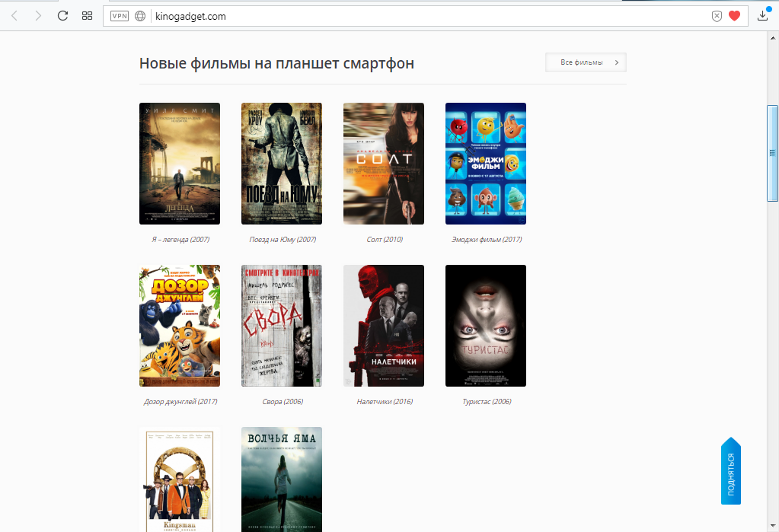The width and height of the screenshot is (779, 532).
Task: Click the scrollbar up arrow
Action: pos(773,37)
